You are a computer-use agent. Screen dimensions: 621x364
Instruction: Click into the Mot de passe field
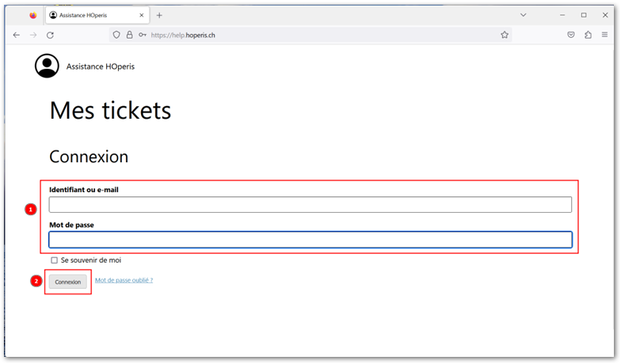coord(310,240)
